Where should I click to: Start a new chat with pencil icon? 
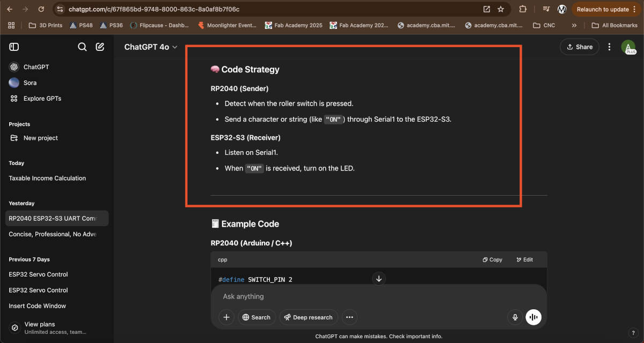[x=100, y=47]
